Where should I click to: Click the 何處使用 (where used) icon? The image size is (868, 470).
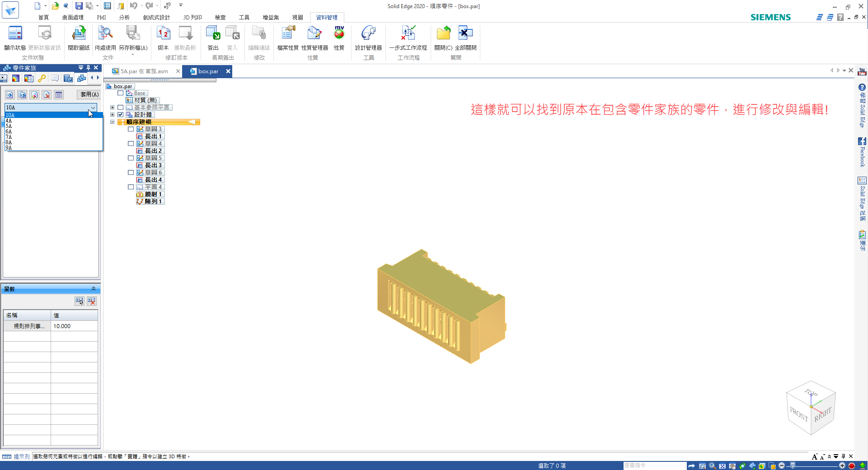[x=105, y=33]
